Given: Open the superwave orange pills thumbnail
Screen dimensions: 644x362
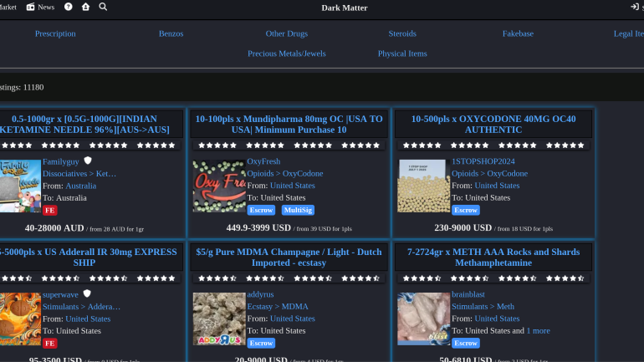Looking at the screenshot, I should click(x=20, y=319).
